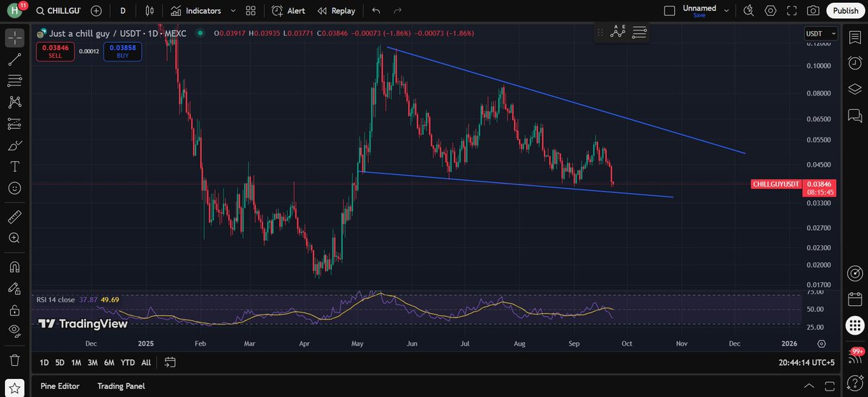Open the watchlist panel icon
This screenshot has width=868, height=397.
pyautogui.click(x=854, y=37)
